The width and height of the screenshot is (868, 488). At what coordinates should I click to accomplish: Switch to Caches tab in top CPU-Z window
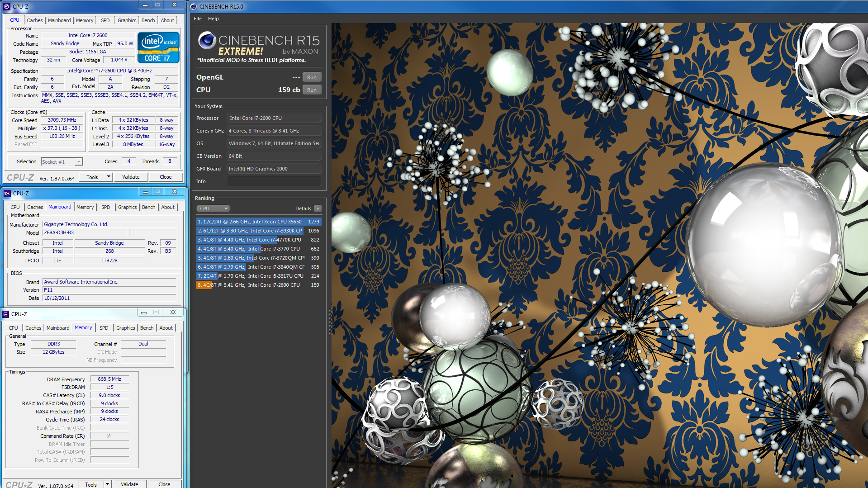(35, 20)
